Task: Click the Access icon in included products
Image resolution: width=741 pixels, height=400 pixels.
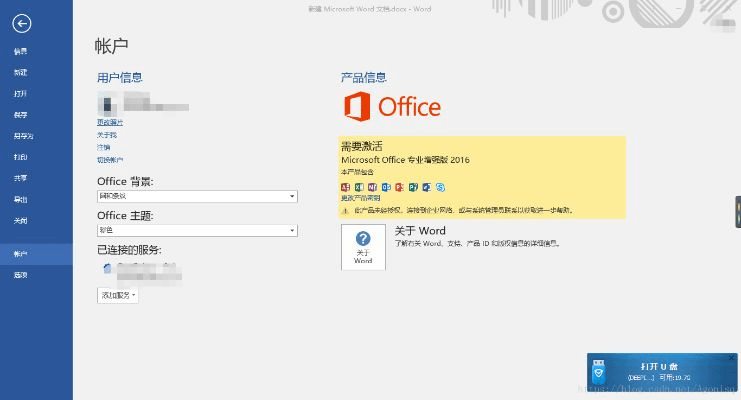Action: point(345,187)
